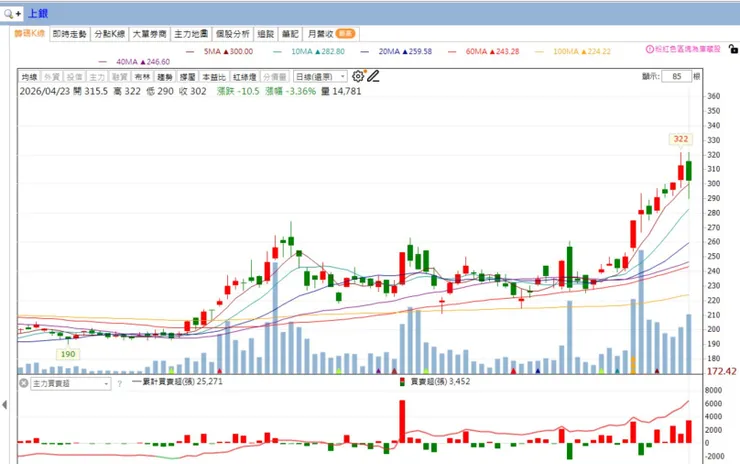Image resolution: width=740 pixels, height=464 pixels.
Task: Toggle 紅綠燈 overlay button
Action: (x=244, y=76)
